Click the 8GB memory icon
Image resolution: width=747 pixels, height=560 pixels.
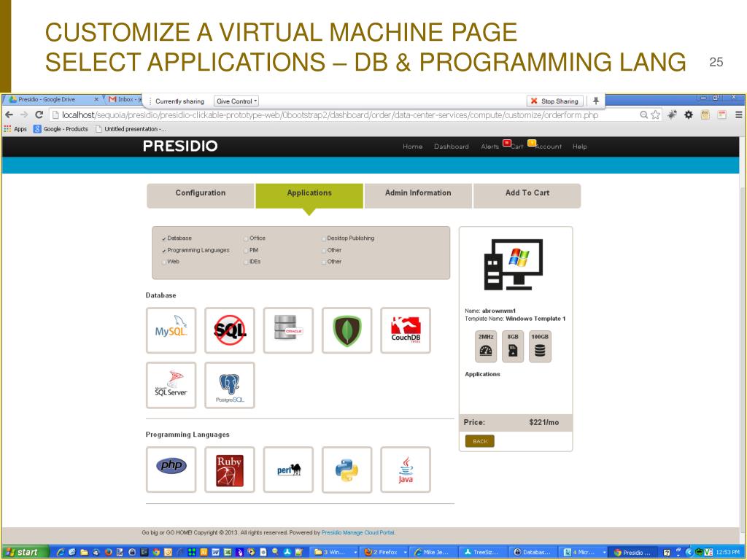513,346
